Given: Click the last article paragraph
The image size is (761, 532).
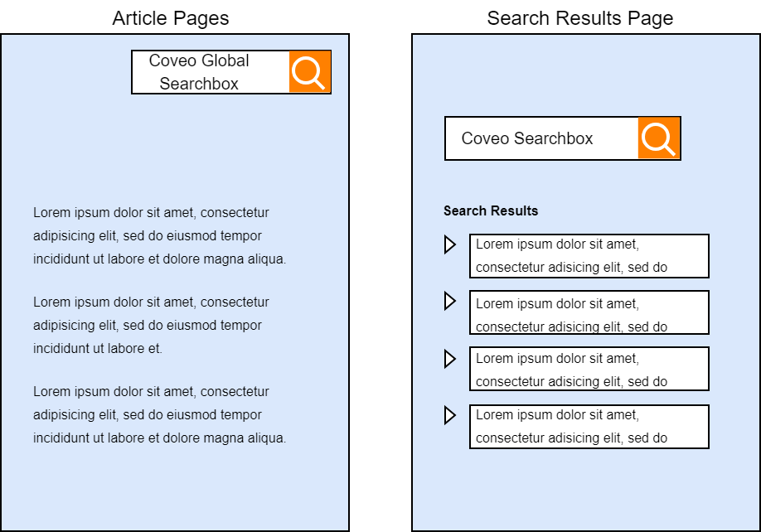Looking at the screenshot, I should click(160, 414).
